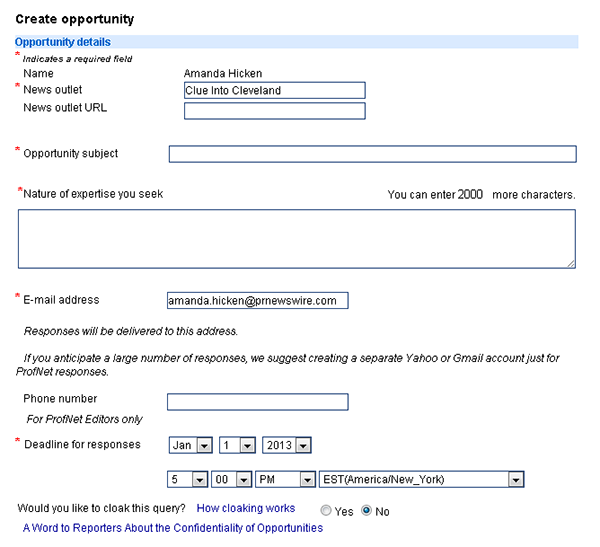
Task: Grab the text area resize handle
Action: 571,263
